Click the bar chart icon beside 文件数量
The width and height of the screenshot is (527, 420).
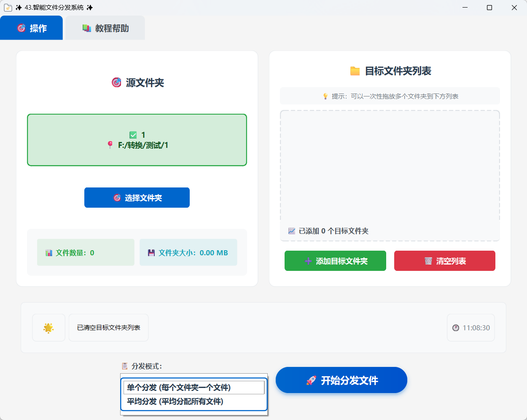tap(49, 253)
